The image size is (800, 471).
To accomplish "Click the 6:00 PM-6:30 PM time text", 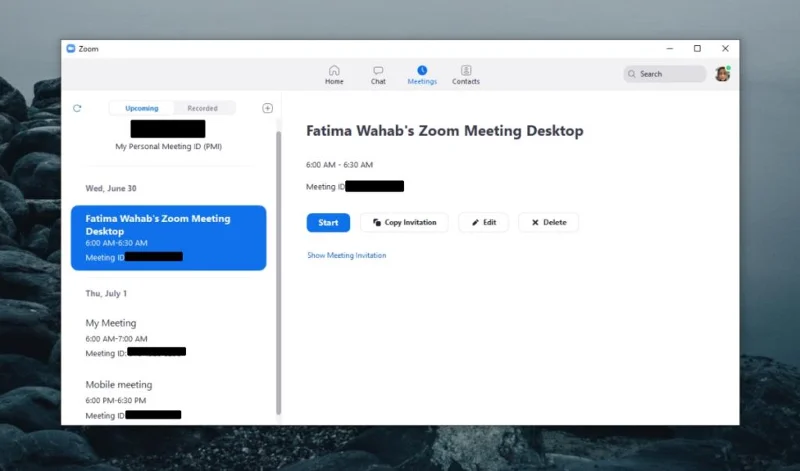I will (x=116, y=401).
